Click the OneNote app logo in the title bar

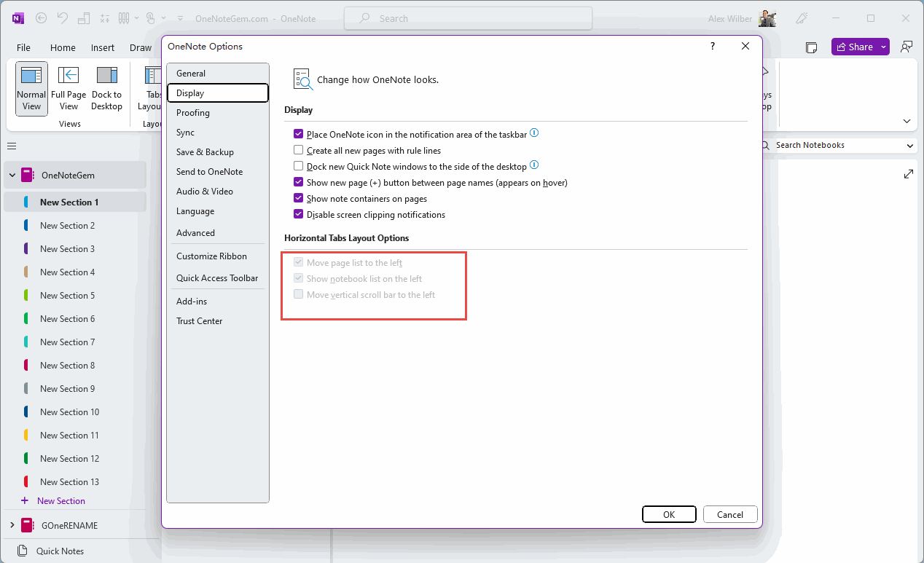pyautogui.click(x=17, y=18)
